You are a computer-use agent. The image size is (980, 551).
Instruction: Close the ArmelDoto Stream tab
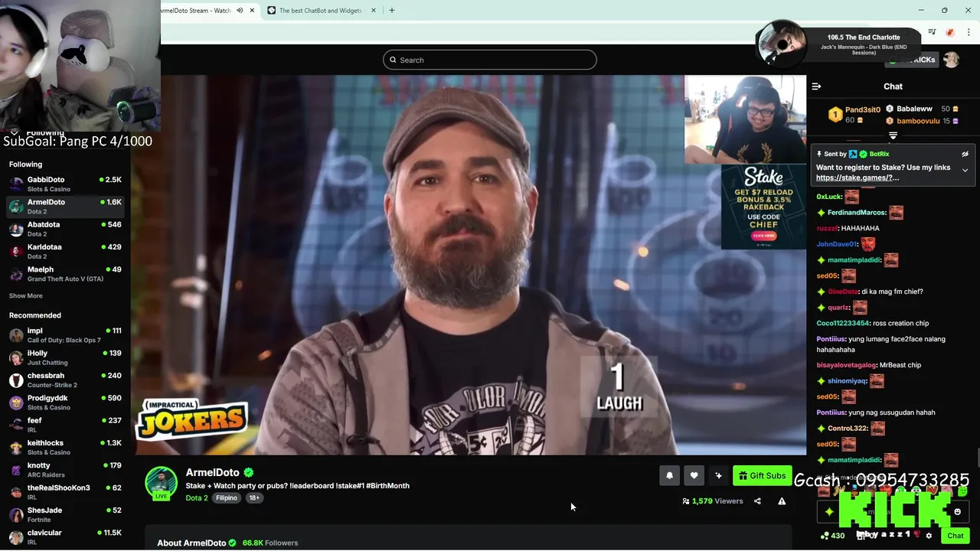point(252,11)
